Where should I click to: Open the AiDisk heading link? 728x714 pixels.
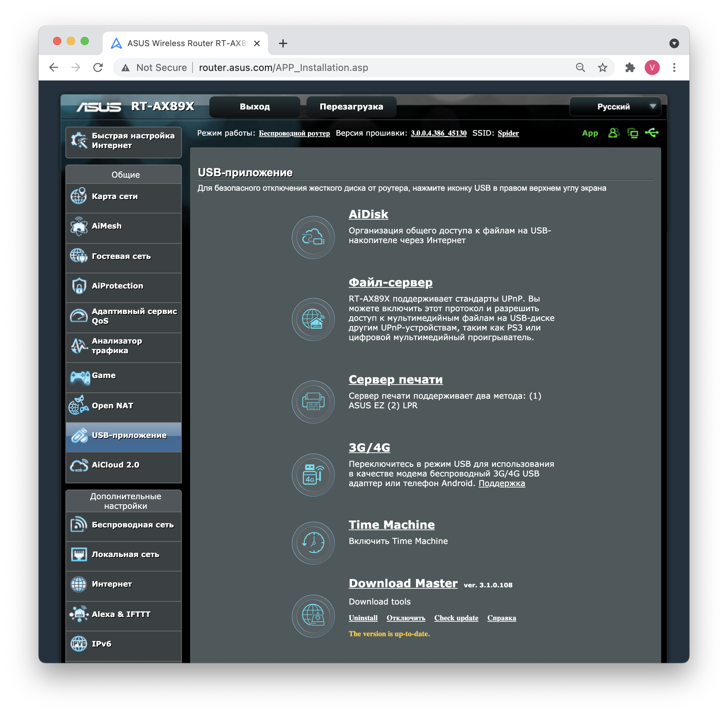pos(368,214)
